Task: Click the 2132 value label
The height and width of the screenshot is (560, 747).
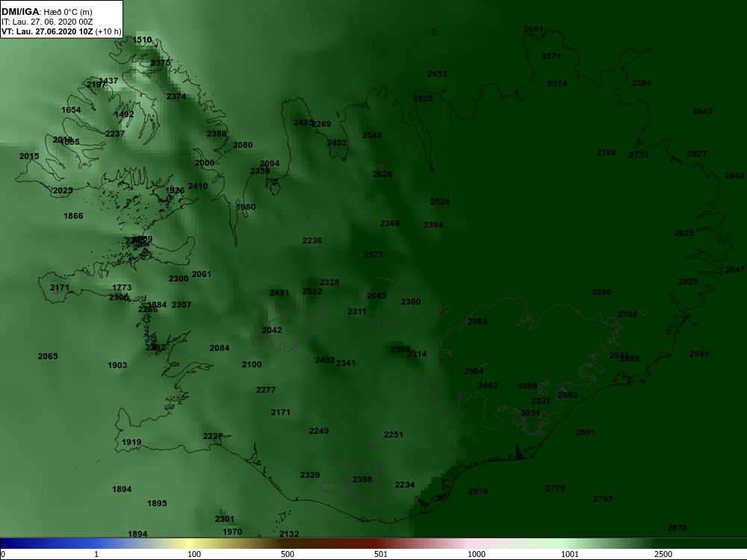Action: [x=288, y=535]
